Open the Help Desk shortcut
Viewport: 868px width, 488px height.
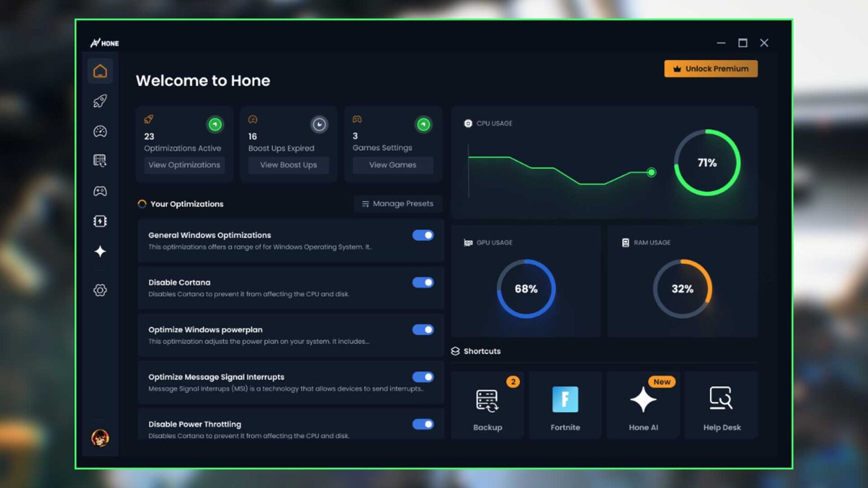point(722,406)
